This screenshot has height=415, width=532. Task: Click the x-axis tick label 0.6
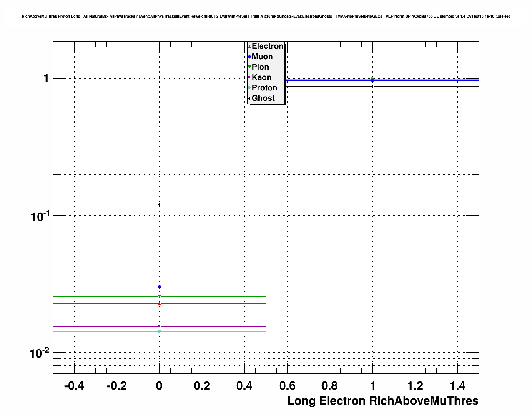[x=287, y=386]
